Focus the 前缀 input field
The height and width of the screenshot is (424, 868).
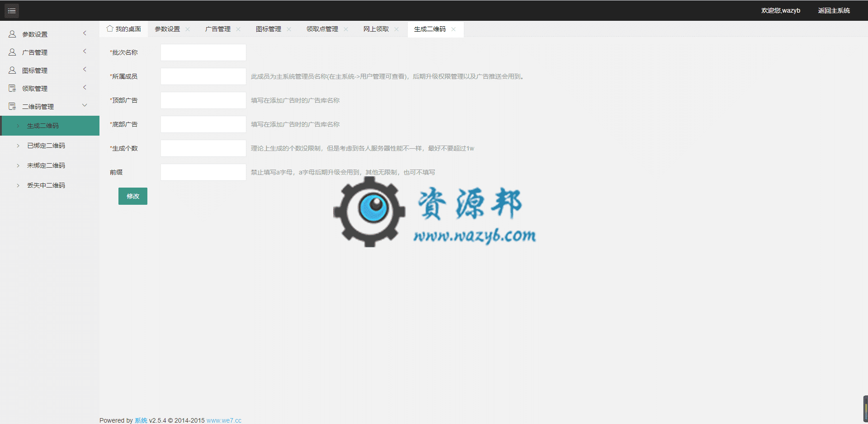coord(203,172)
